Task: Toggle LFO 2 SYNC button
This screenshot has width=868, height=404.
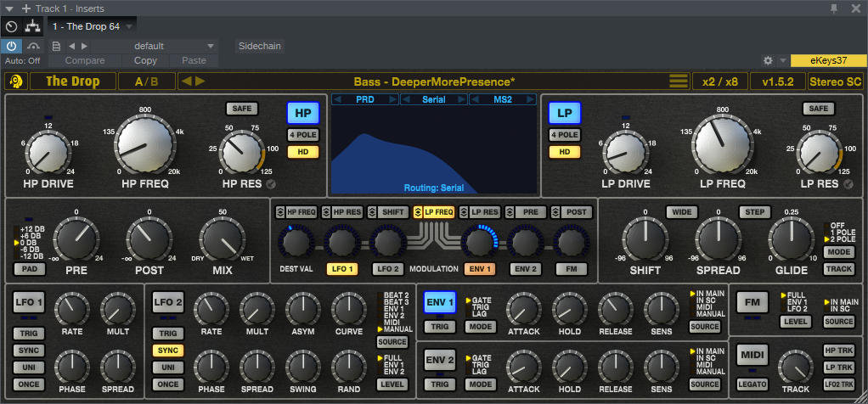Action: pyautogui.click(x=168, y=351)
